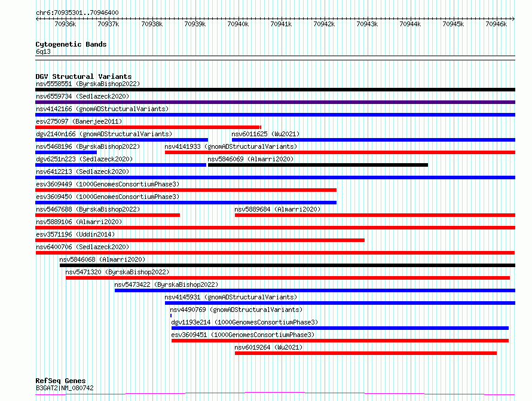Image resolution: width=532 pixels, height=401 pixels.
Task: Click the 70946k ruler tick label
Action: pyautogui.click(x=496, y=24)
